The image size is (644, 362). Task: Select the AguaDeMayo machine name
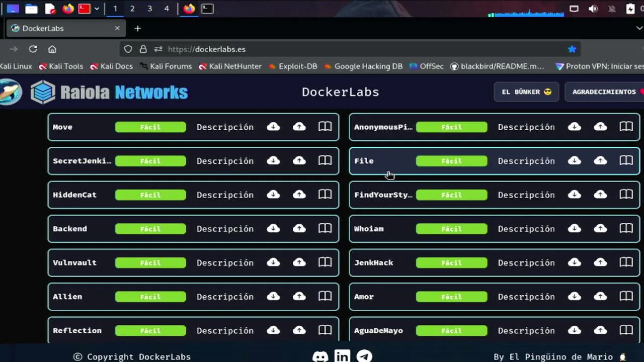378,330
